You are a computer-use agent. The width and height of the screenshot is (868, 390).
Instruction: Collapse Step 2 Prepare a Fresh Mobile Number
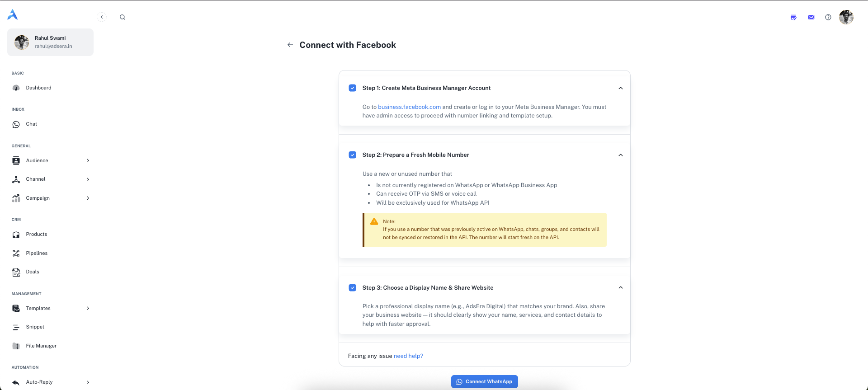[620, 155]
